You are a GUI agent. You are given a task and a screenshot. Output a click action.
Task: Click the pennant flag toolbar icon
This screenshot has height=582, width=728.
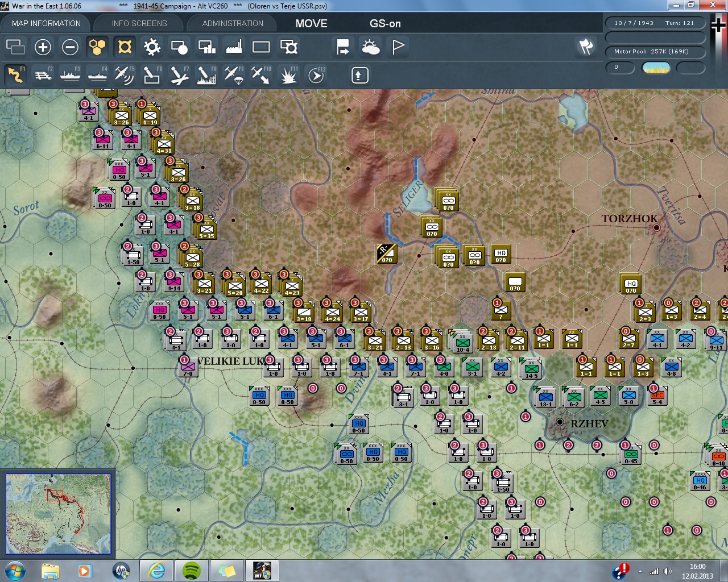(x=398, y=47)
